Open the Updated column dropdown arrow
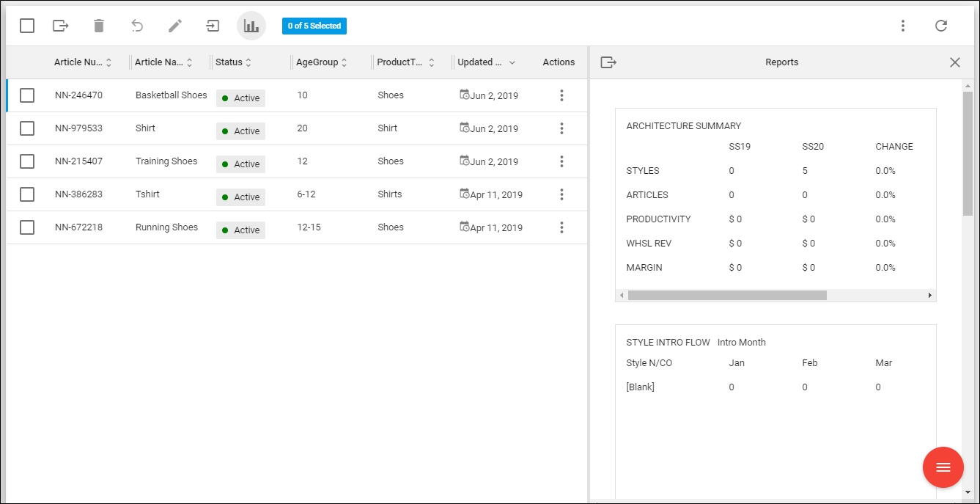Image resolution: width=980 pixels, height=504 pixels. point(513,62)
